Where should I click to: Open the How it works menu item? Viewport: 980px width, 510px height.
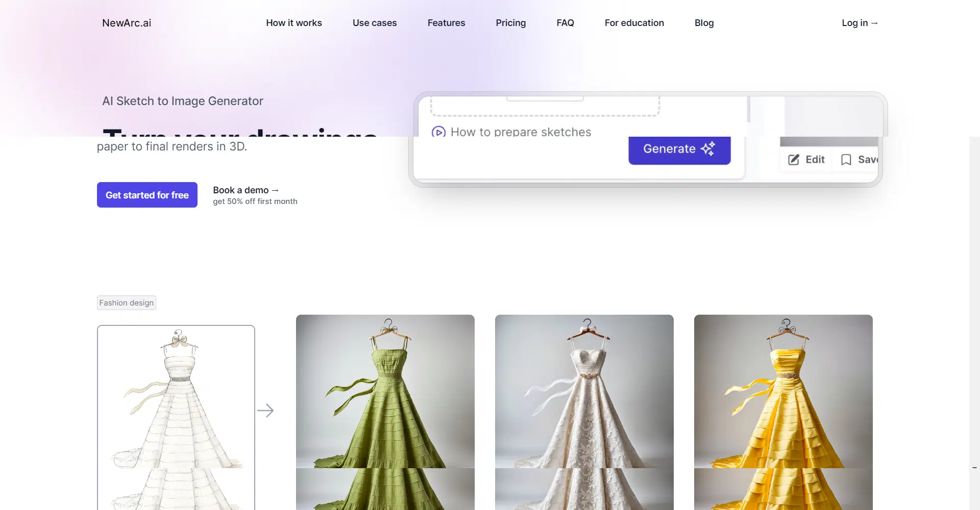tap(293, 23)
